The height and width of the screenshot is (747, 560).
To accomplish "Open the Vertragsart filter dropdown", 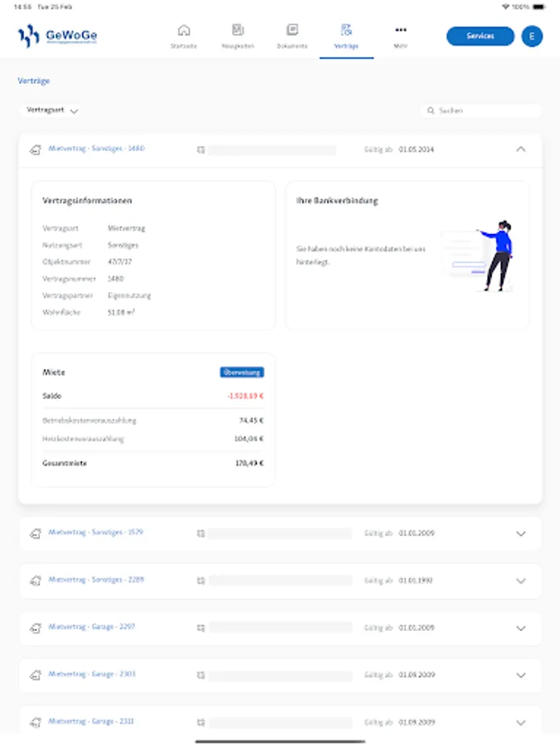I will point(51,110).
